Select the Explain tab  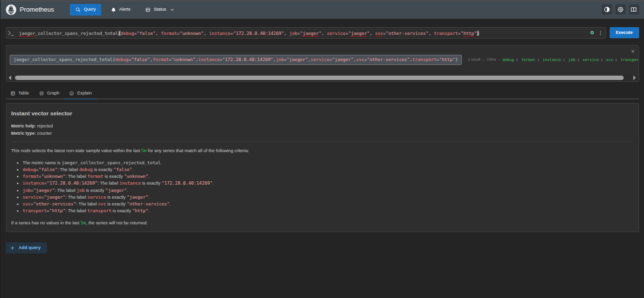[x=80, y=93]
